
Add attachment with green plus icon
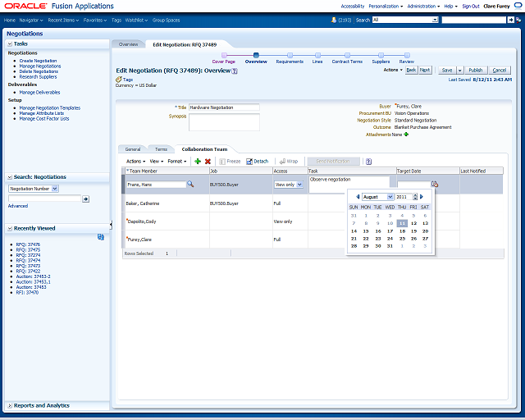click(406, 135)
